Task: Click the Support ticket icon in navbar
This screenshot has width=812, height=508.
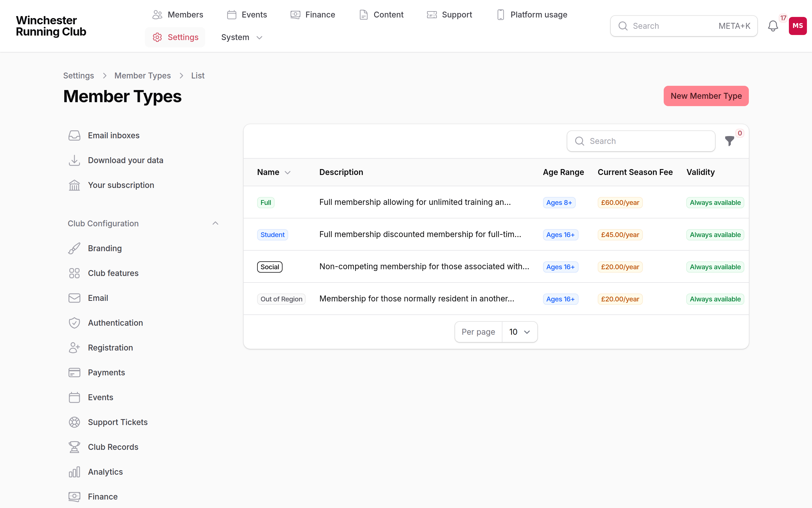Action: (432, 15)
